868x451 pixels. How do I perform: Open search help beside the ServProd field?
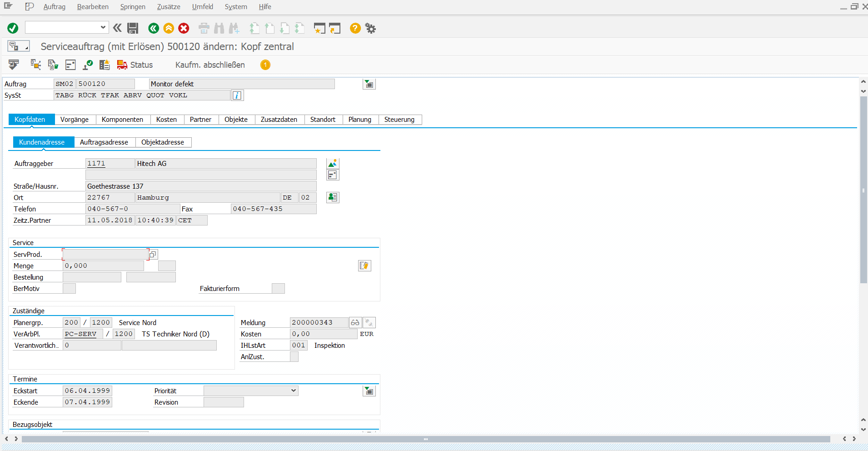153,254
